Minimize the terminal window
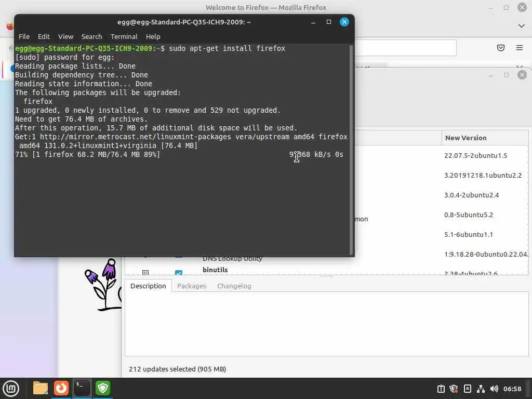 pyautogui.click(x=313, y=22)
